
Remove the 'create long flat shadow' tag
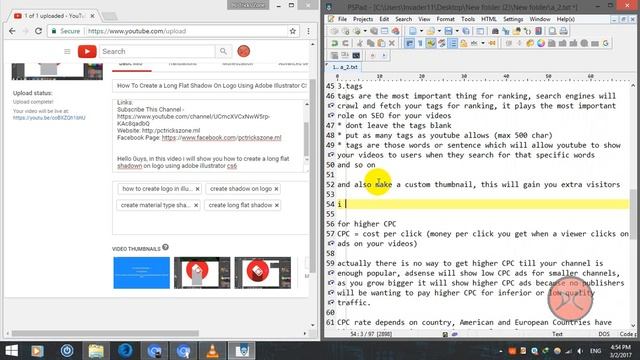(x=277, y=205)
